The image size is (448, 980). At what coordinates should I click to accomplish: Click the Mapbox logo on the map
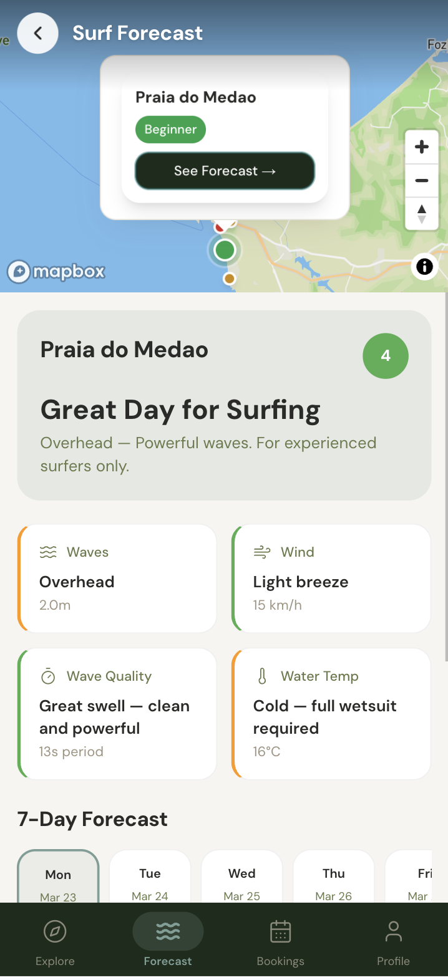tap(56, 272)
